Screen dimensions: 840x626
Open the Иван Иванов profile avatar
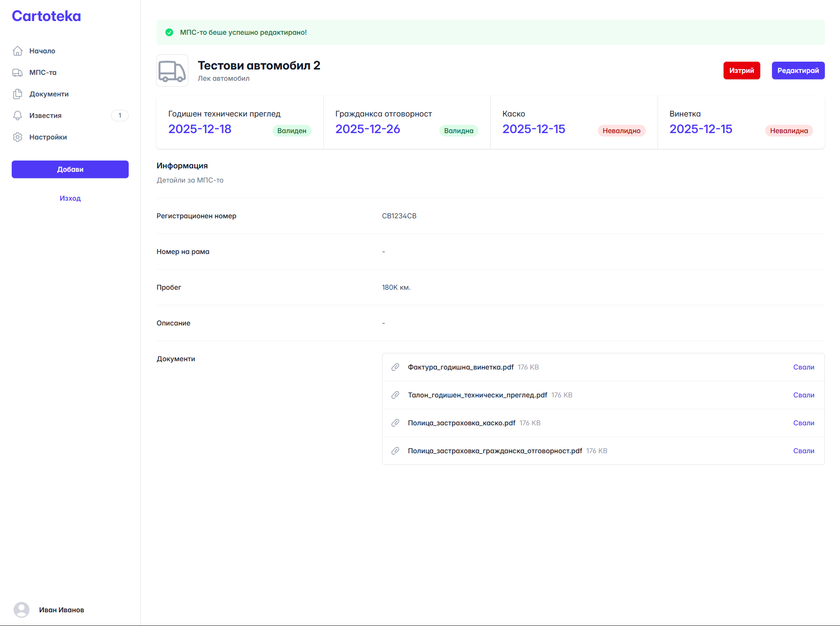23,610
